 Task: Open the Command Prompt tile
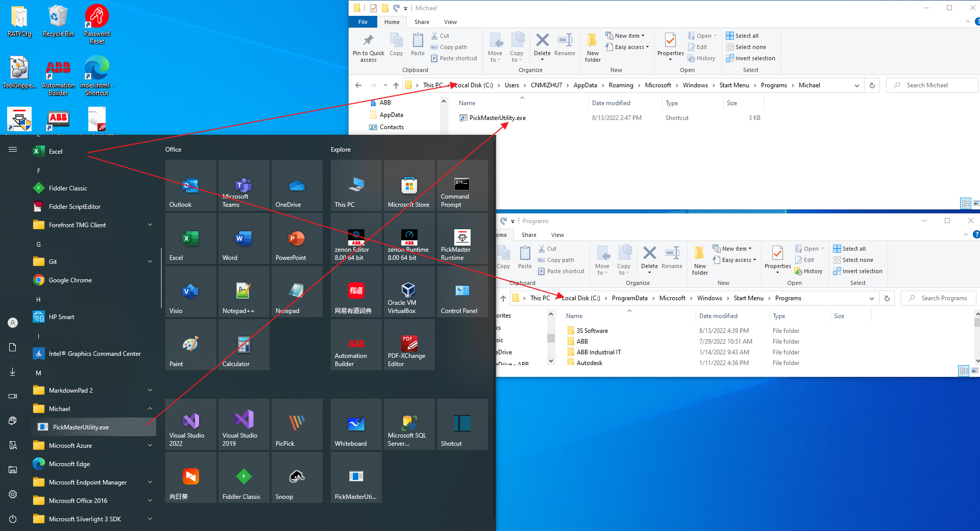pos(462,185)
